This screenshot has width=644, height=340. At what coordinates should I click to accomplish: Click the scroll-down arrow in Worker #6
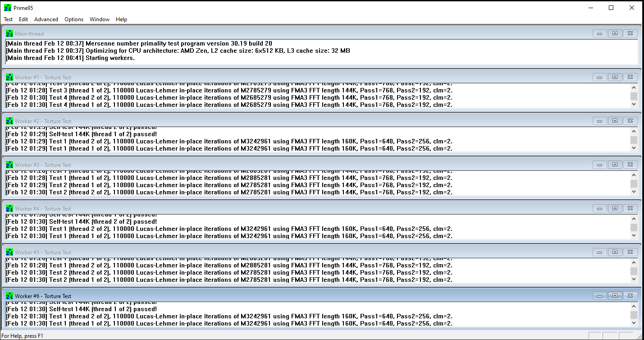pos(634,323)
